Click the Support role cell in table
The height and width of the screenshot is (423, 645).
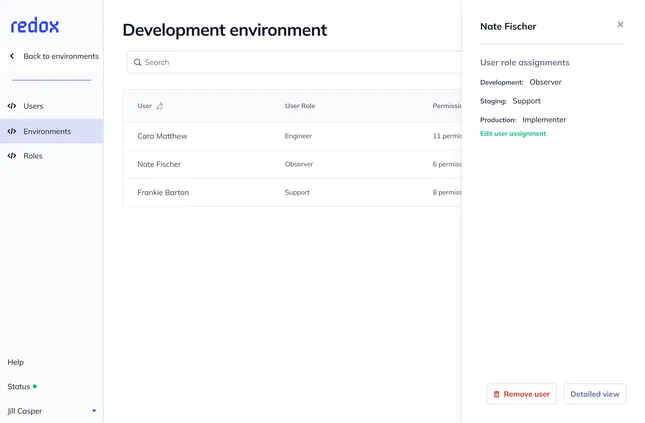[297, 193]
